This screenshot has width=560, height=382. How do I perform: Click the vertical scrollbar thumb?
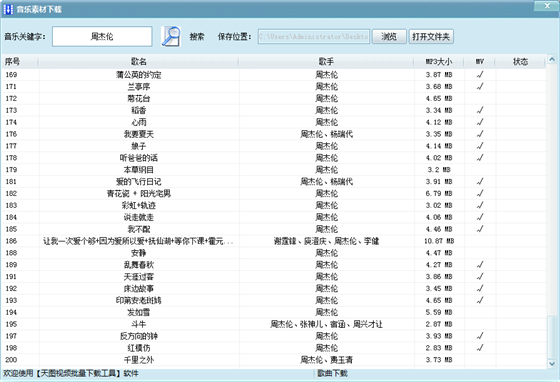[552, 336]
